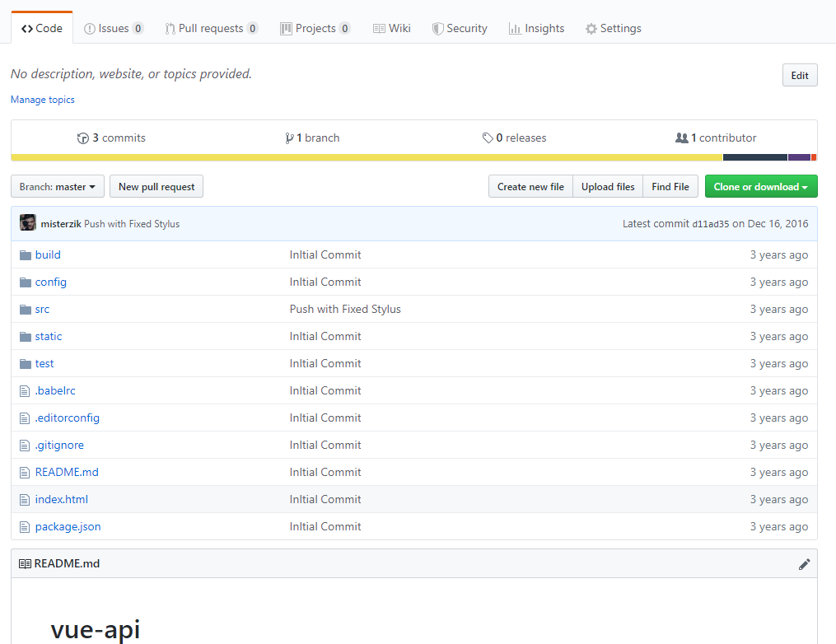This screenshot has height=644, width=836.
Task: Click the Edit description button
Action: 800,75
